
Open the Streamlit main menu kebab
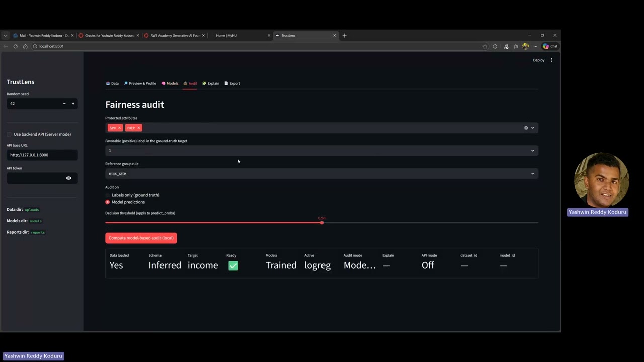coord(551,60)
